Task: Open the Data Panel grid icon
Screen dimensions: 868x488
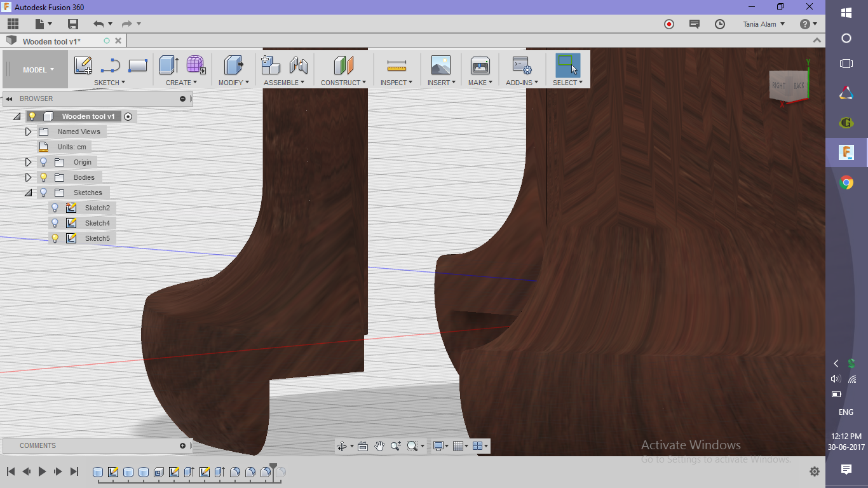Action: coord(13,24)
